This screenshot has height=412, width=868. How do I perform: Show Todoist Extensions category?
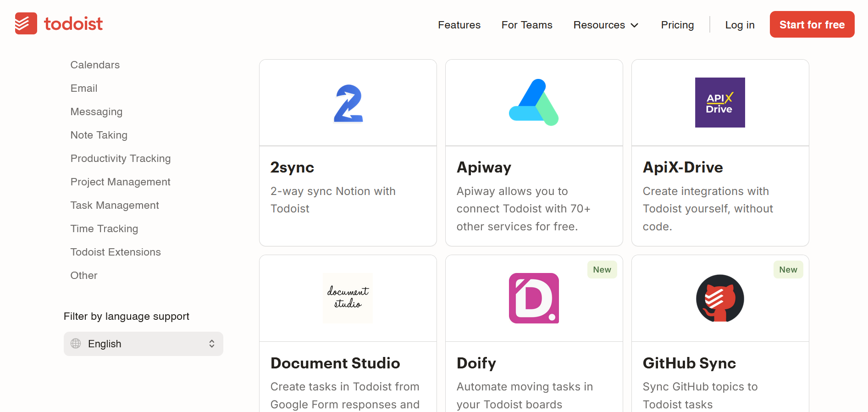click(x=116, y=252)
